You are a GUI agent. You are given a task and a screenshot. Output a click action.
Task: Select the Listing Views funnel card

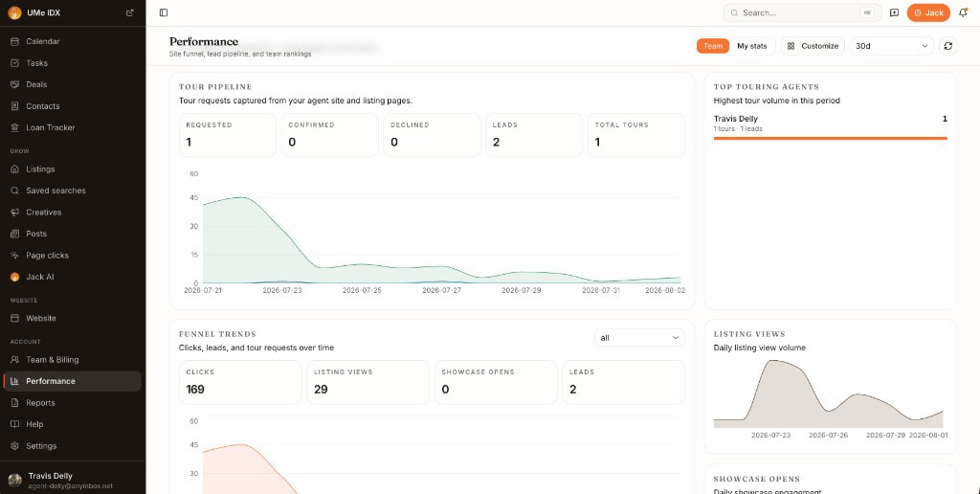click(x=368, y=382)
